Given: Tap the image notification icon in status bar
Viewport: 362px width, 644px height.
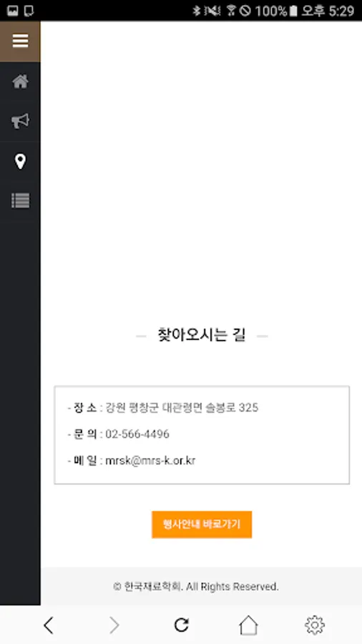Looking at the screenshot, I should [x=13, y=11].
